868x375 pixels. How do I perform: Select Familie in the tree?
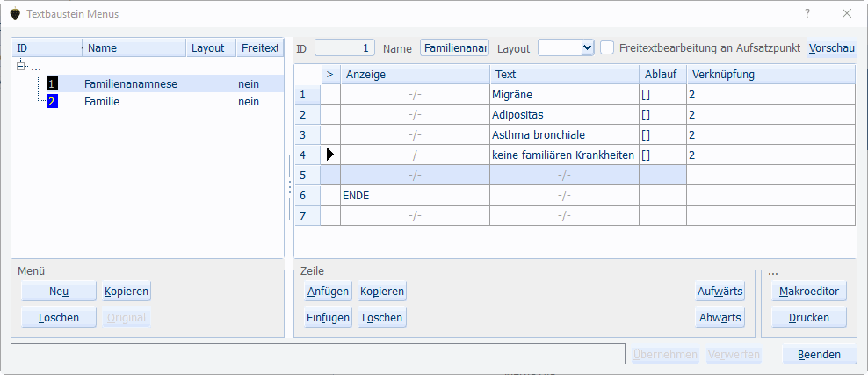pyautogui.click(x=102, y=102)
